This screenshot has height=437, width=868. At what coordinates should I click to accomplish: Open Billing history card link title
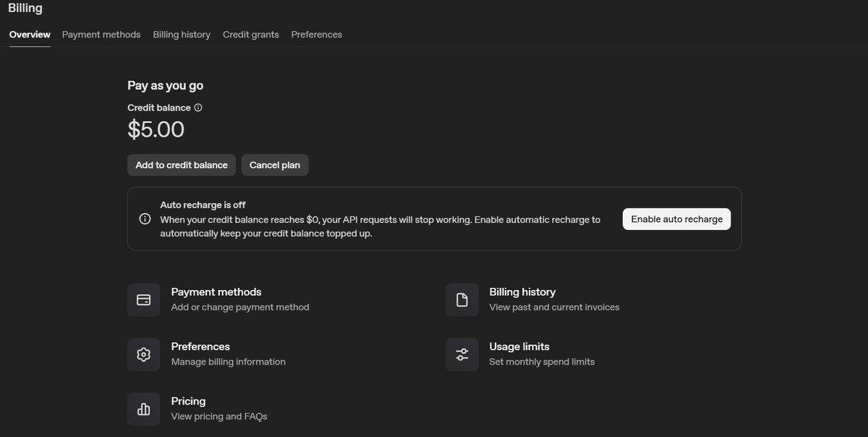click(522, 292)
